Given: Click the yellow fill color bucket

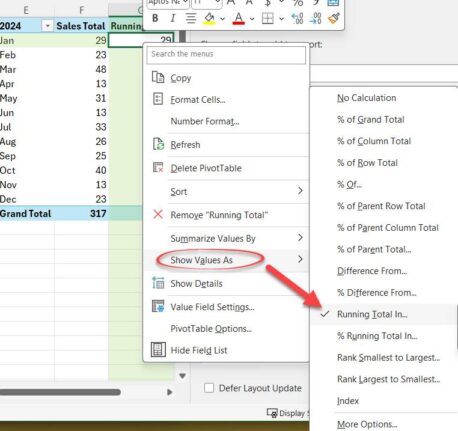Looking at the screenshot, I should (x=210, y=18).
